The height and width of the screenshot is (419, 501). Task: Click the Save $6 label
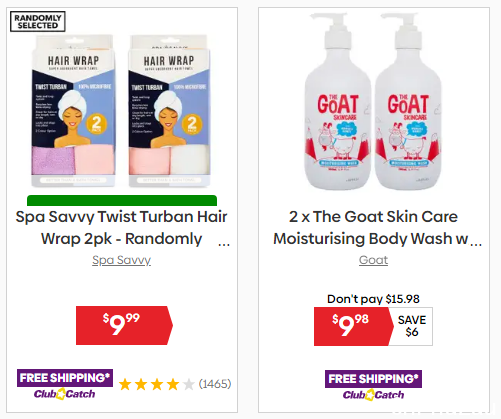coord(412,326)
